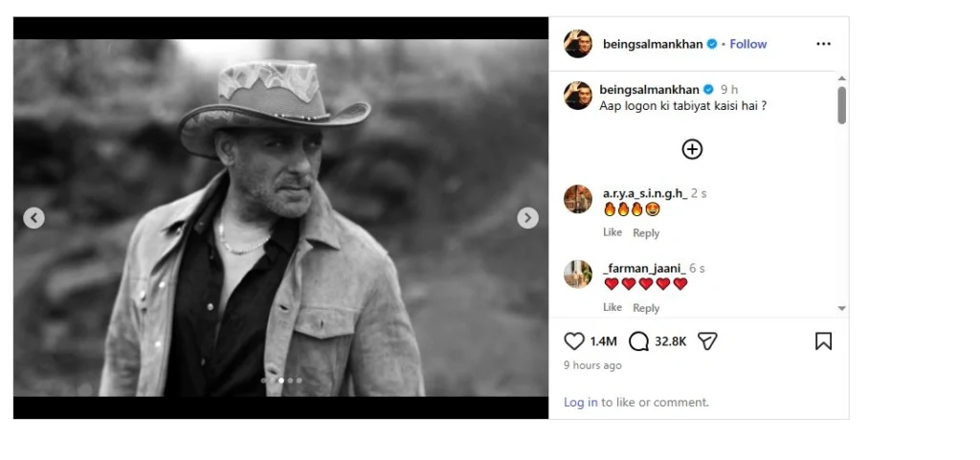Click beingsalmankhan profile avatar in header
Viewport: 980px width, 460px height.
[x=577, y=44]
